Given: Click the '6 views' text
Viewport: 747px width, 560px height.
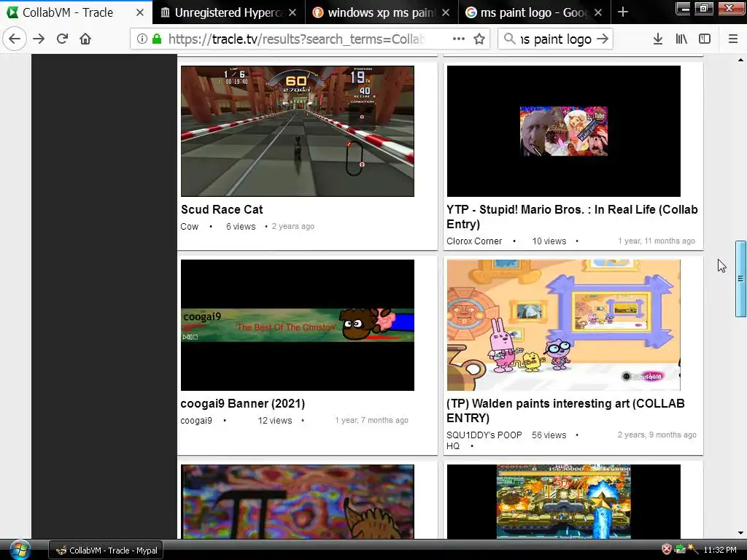Looking at the screenshot, I should click(241, 227).
